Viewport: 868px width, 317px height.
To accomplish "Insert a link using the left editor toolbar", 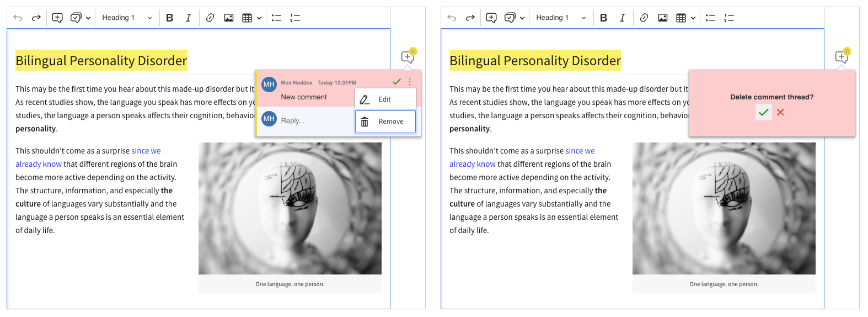I will point(210,18).
